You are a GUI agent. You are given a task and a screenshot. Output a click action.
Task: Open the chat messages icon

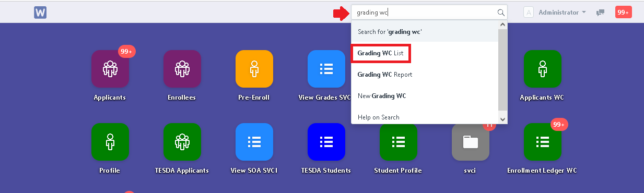coord(601,13)
